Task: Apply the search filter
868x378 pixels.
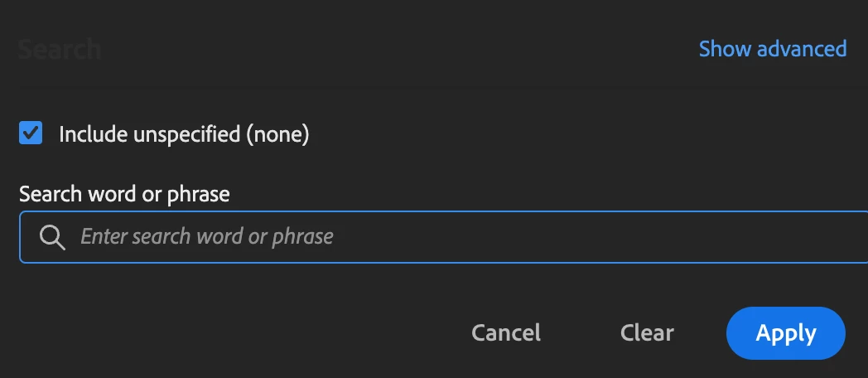Action: pyautogui.click(x=785, y=333)
